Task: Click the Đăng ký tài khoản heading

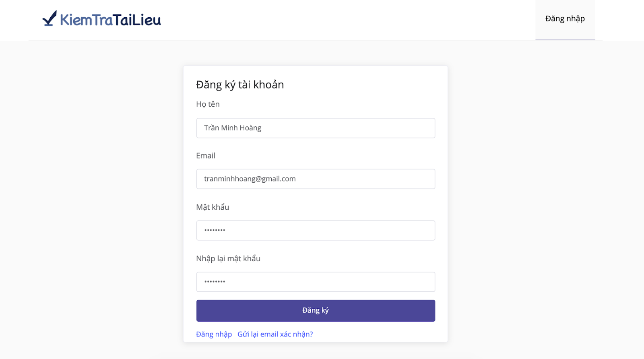Action: (240, 85)
